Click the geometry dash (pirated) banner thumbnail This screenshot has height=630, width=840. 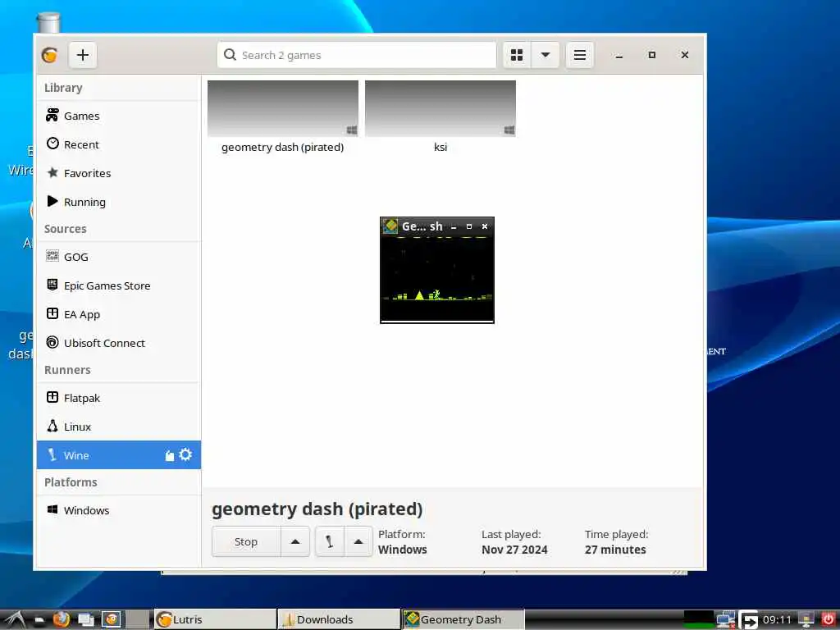[x=283, y=108]
